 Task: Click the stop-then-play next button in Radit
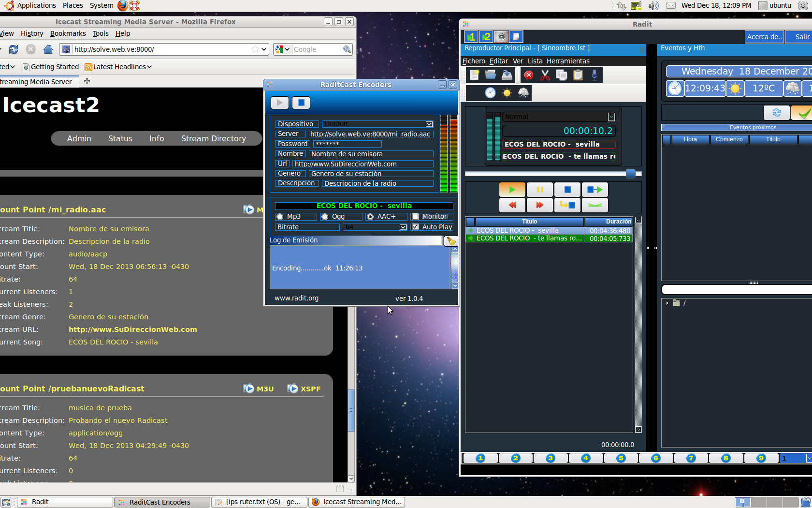[x=595, y=190]
